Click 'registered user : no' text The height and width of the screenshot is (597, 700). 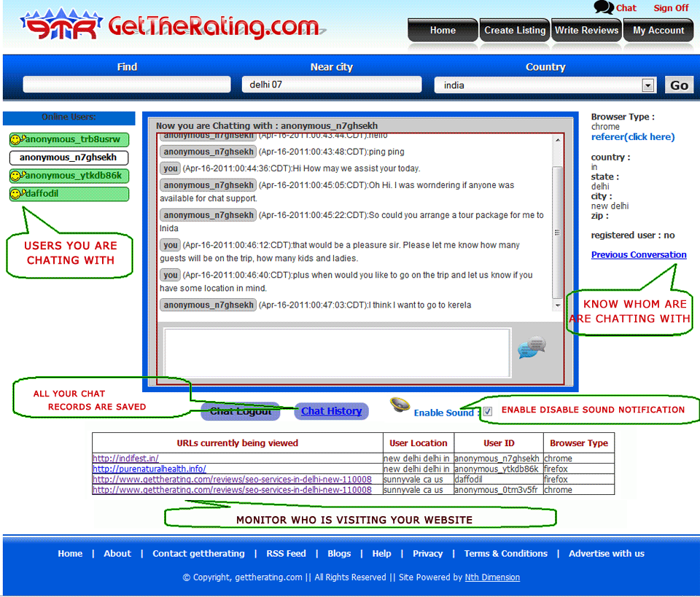633,235
